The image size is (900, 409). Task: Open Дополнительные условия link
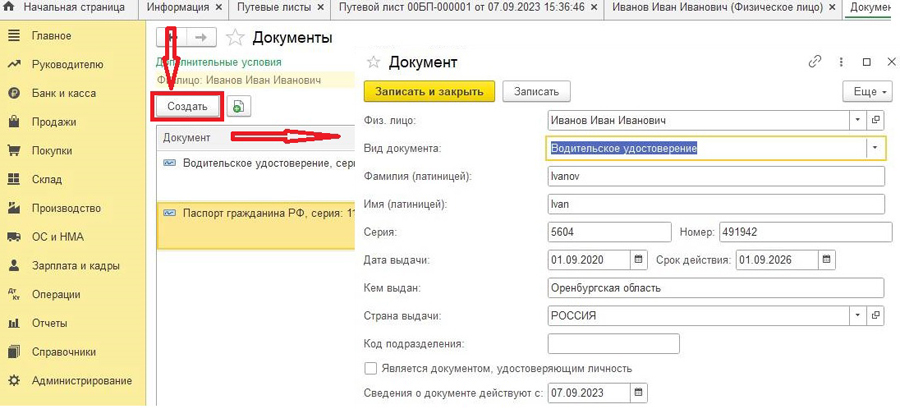(x=219, y=62)
